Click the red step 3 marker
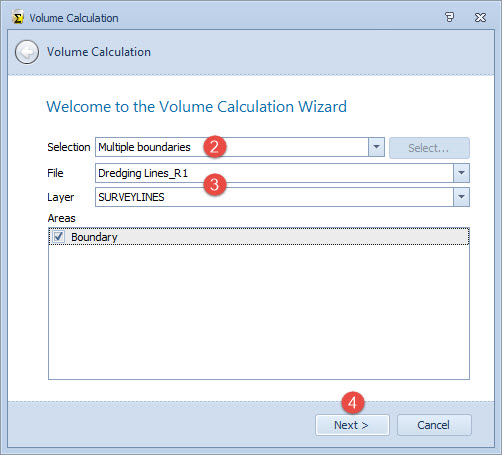 point(215,184)
